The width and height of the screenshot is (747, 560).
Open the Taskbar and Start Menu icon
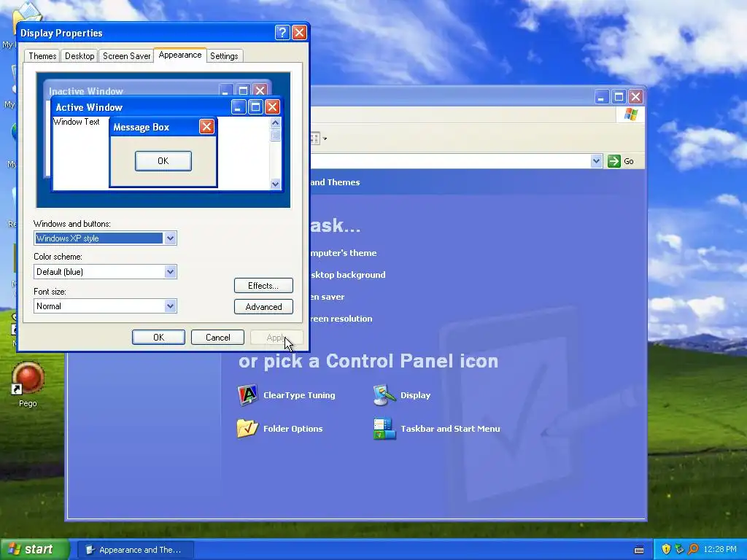tap(384, 429)
